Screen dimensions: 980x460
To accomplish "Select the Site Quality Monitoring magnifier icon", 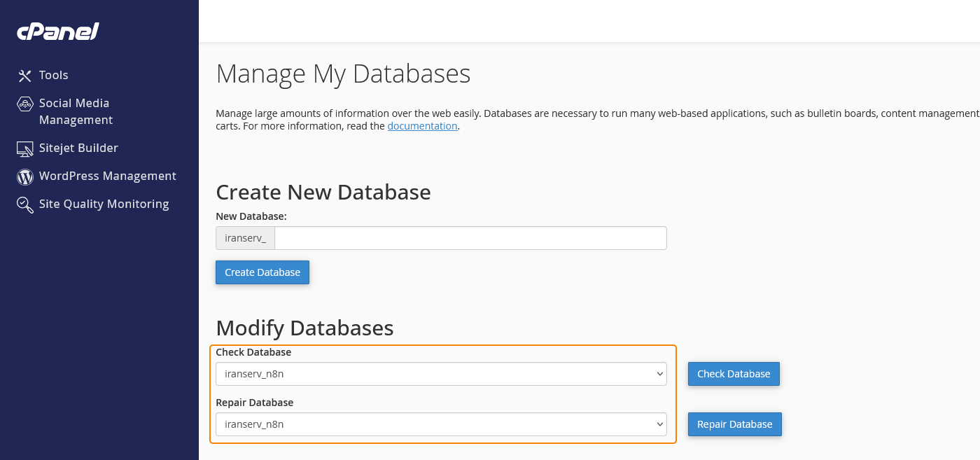I will pos(24,204).
